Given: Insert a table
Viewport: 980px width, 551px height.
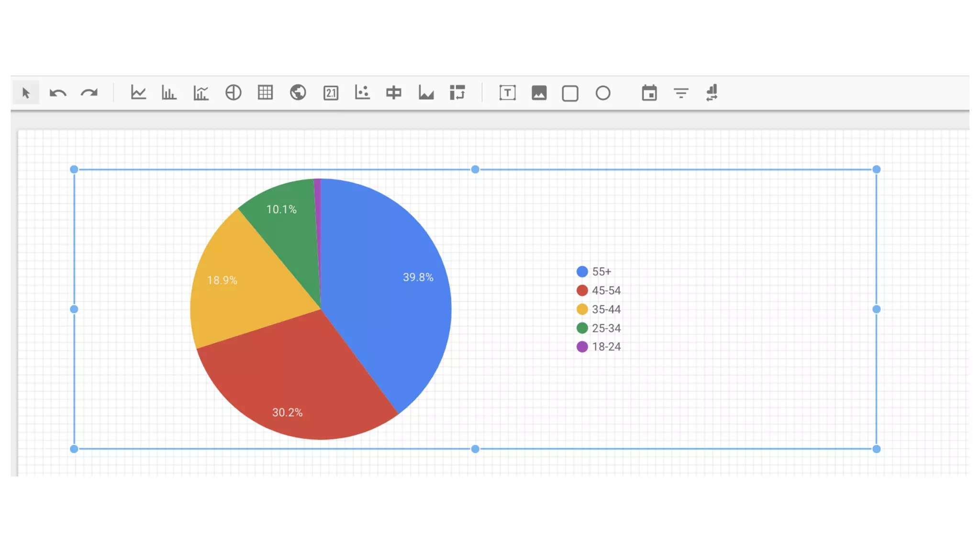Looking at the screenshot, I should (265, 93).
